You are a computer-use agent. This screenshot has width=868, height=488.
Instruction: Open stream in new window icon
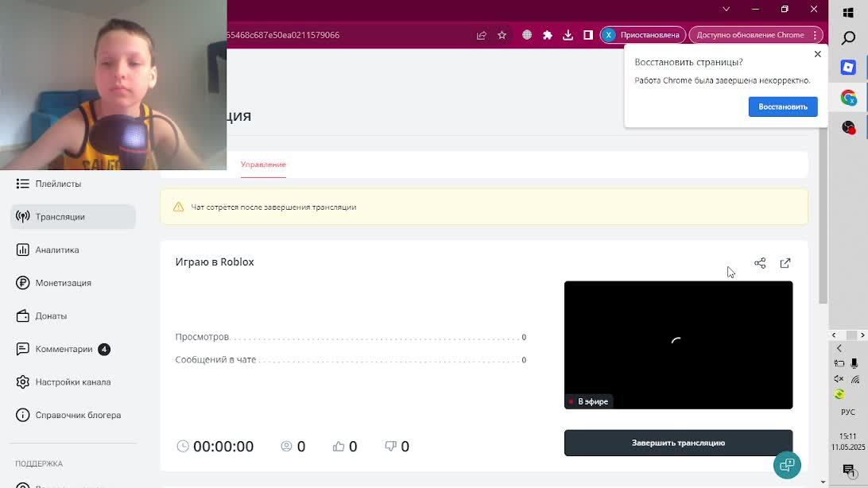785,263
